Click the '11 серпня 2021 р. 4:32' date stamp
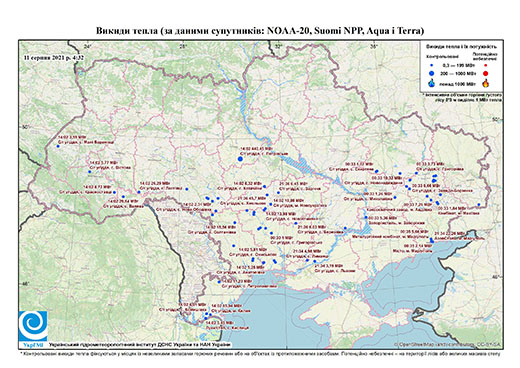Screen dimensions: 520x368 click(x=54, y=57)
